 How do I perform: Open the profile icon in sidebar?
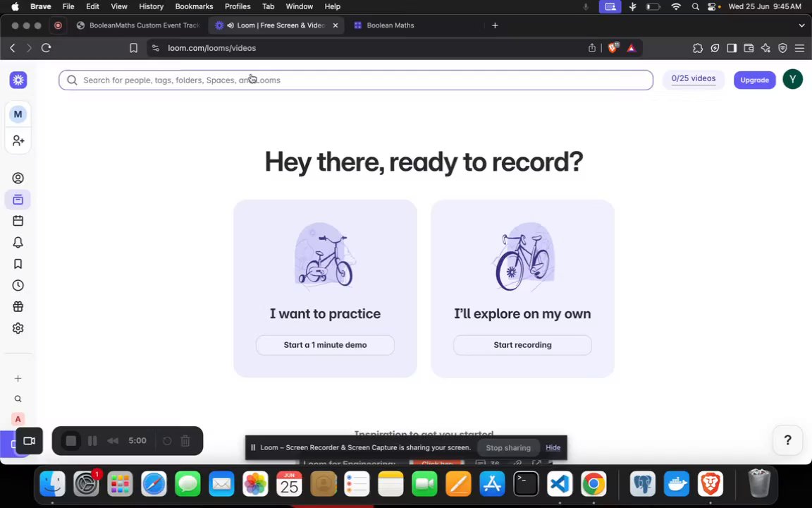18,179
